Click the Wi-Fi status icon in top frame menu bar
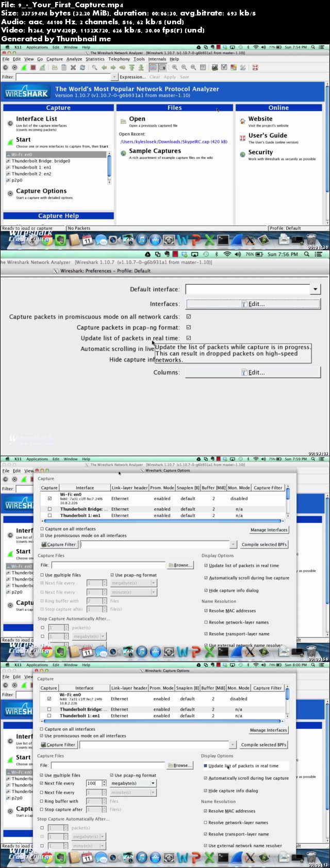 (x=256, y=47)
